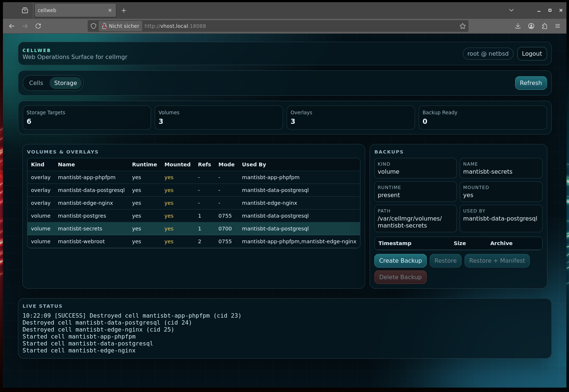Open the extensions puzzle icon
This screenshot has height=392, width=569.
(544, 26)
